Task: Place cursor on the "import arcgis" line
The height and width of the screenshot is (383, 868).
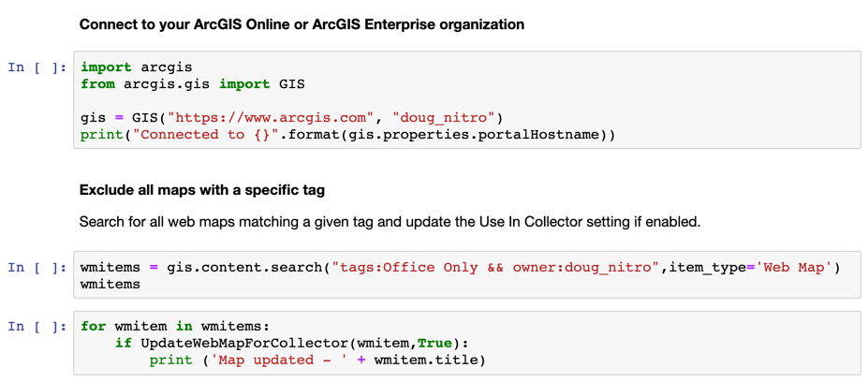Action: (136, 67)
